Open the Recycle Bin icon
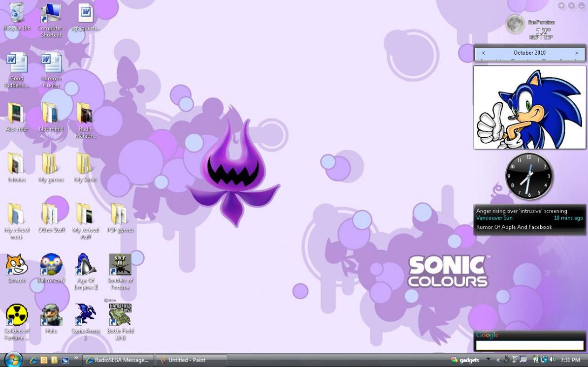 [x=17, y=17]
